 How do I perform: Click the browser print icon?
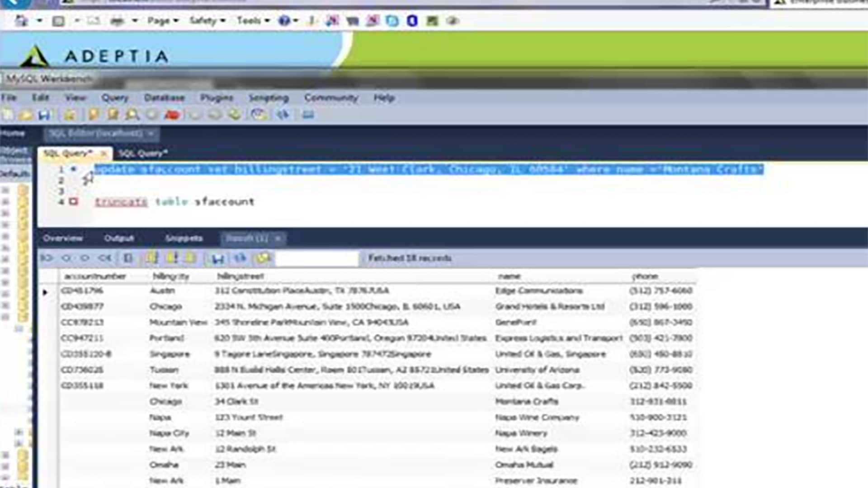117,21
